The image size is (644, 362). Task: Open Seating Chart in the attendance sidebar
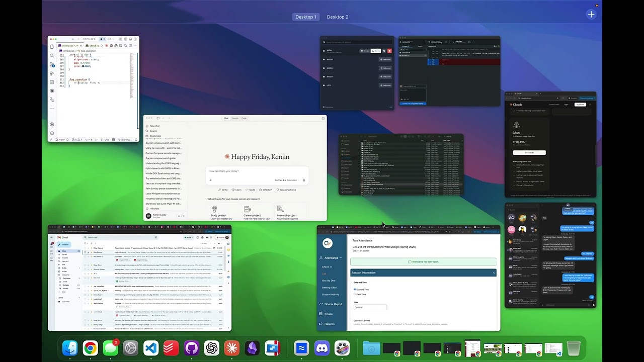330,288
